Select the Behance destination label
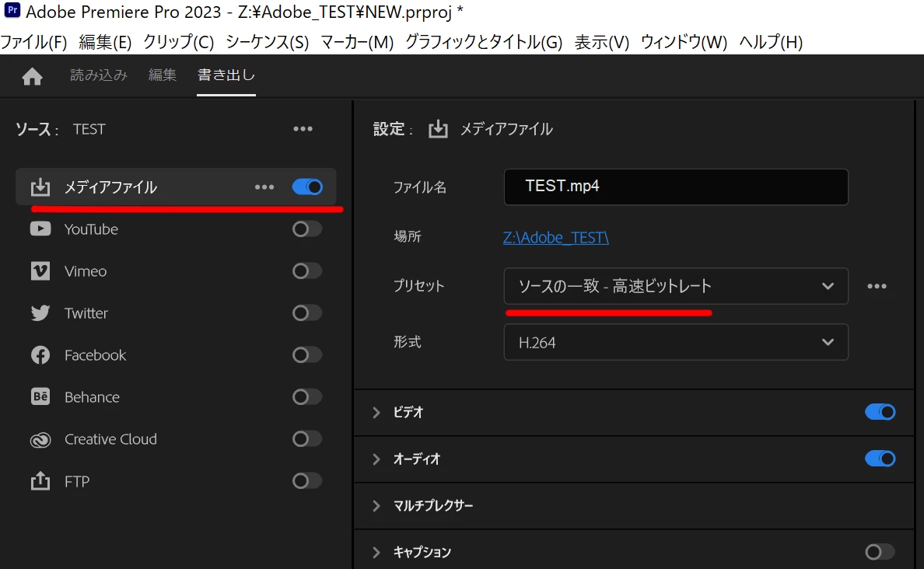Viewport: 924px width, 569px height. point(92,397)
